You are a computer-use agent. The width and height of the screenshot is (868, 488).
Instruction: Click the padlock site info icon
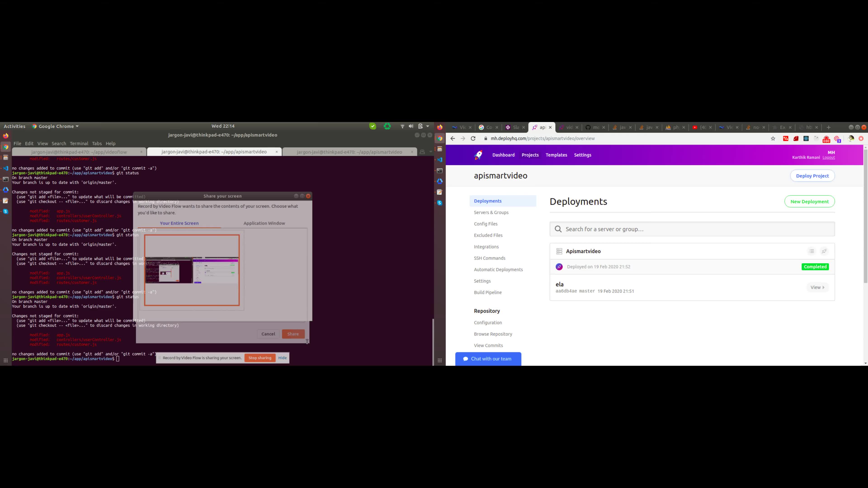coord(486,138)
